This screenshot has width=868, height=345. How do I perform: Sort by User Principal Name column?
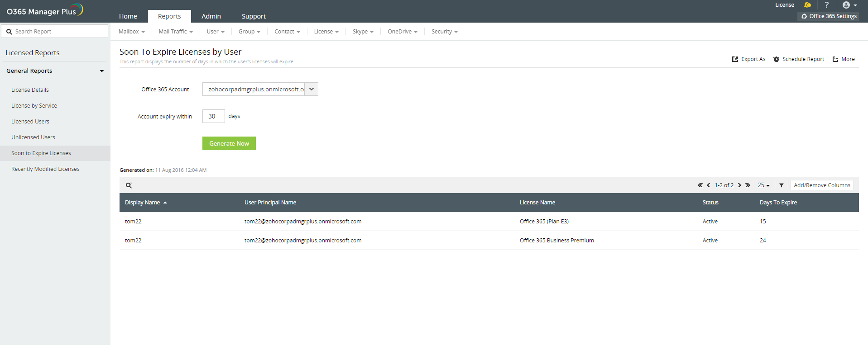[270, 203]
